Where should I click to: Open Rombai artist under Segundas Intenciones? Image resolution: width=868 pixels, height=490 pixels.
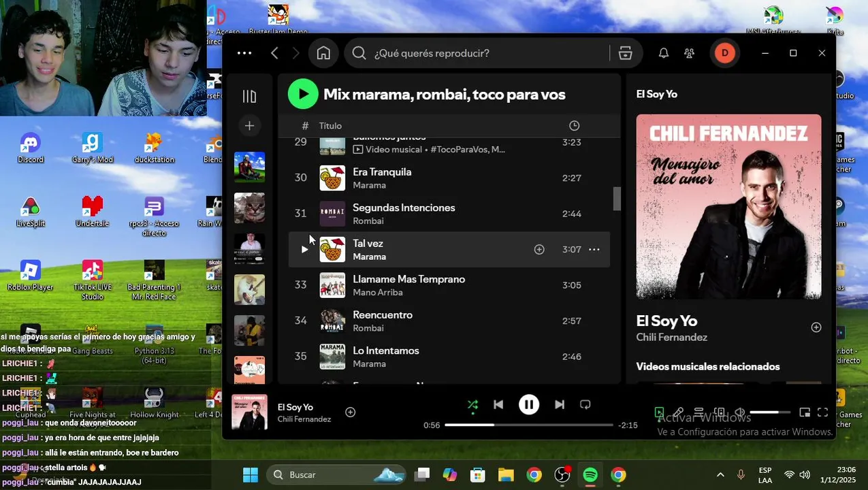(x=368, y=221)
